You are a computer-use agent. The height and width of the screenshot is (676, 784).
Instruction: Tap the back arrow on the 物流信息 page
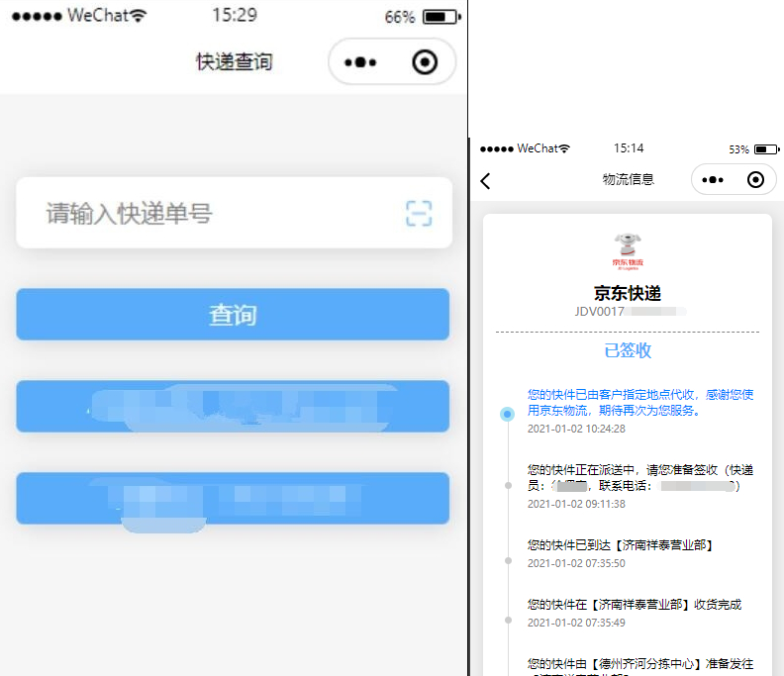[x=485, y=180]
